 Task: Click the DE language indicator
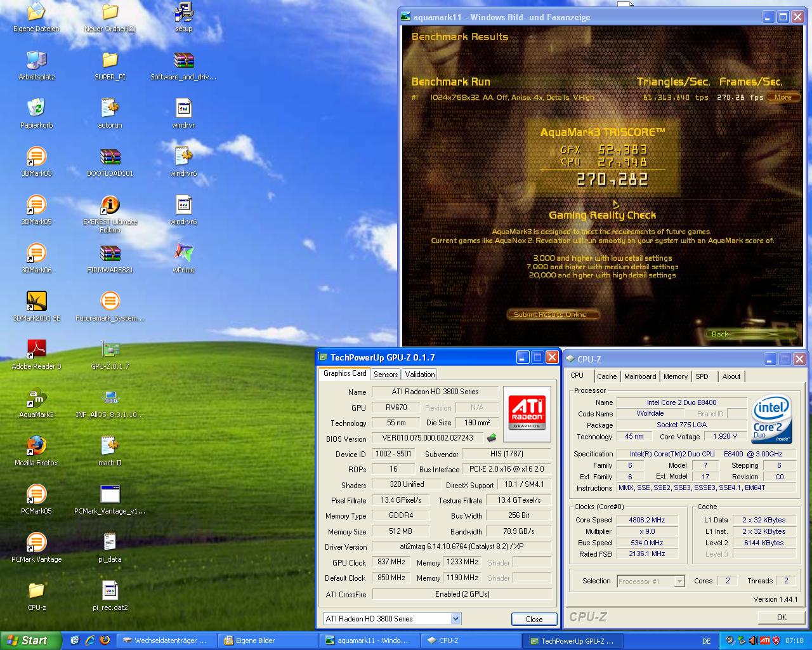click(707, 641)
